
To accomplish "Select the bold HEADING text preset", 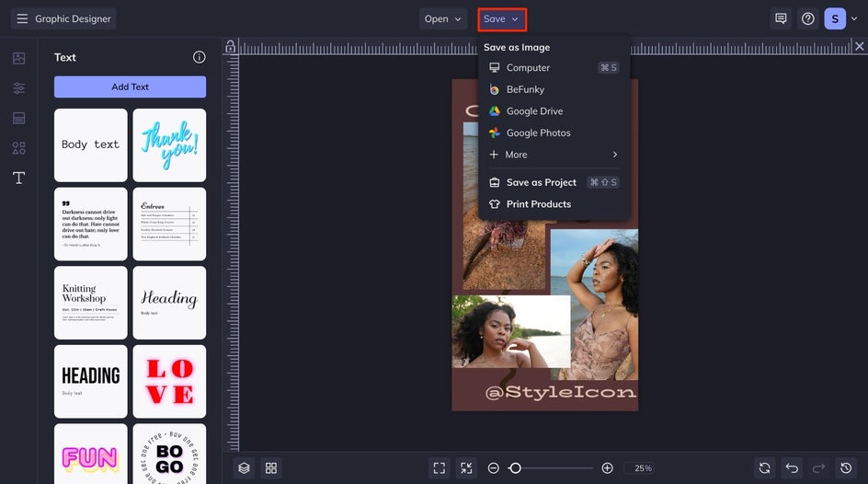I will click(x=91, y=382).
